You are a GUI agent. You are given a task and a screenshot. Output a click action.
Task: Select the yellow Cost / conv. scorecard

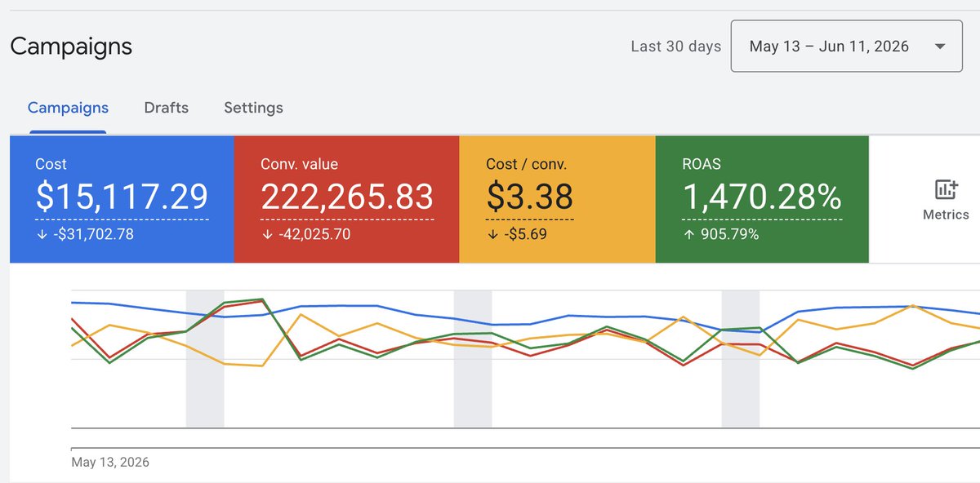[557, 200]
